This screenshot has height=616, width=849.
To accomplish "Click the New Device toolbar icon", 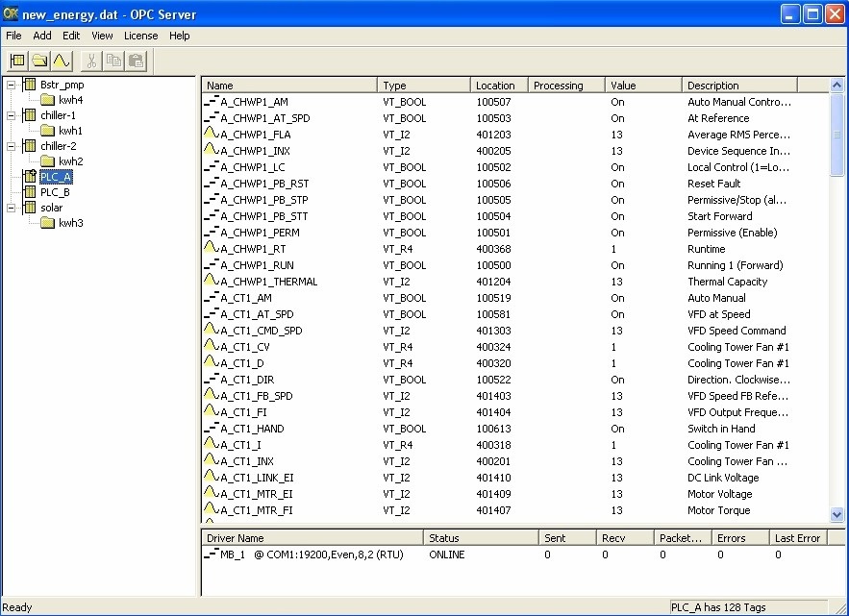I will click(17, 61).
